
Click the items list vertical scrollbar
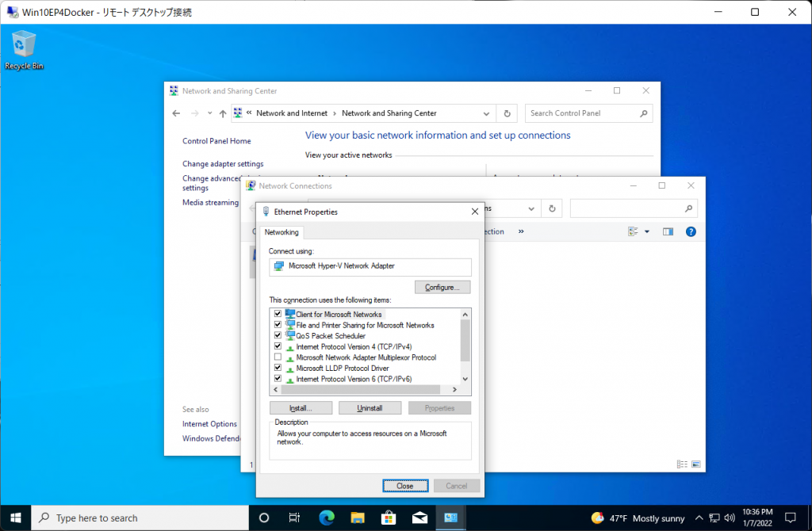465,341
